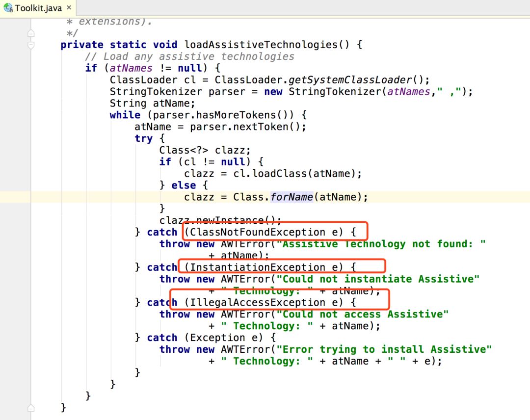Click the "else" keyword
Screen dimensions: 530x420
[184, 185]
